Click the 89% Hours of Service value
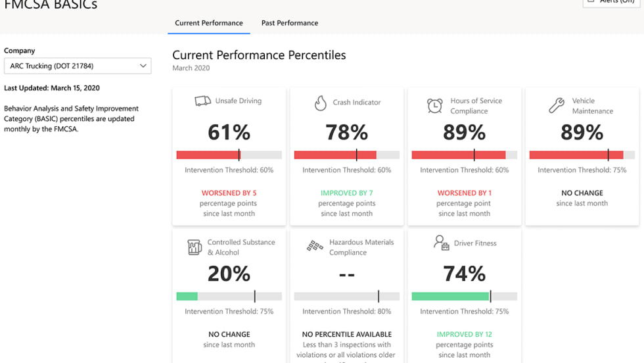 pos(465,132)
